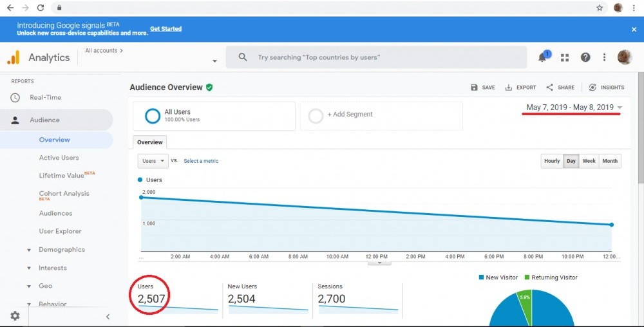Image resolution: width=644 pixels, height=327 pixels.
Task: Switch graph to Day
Action: 571,161
